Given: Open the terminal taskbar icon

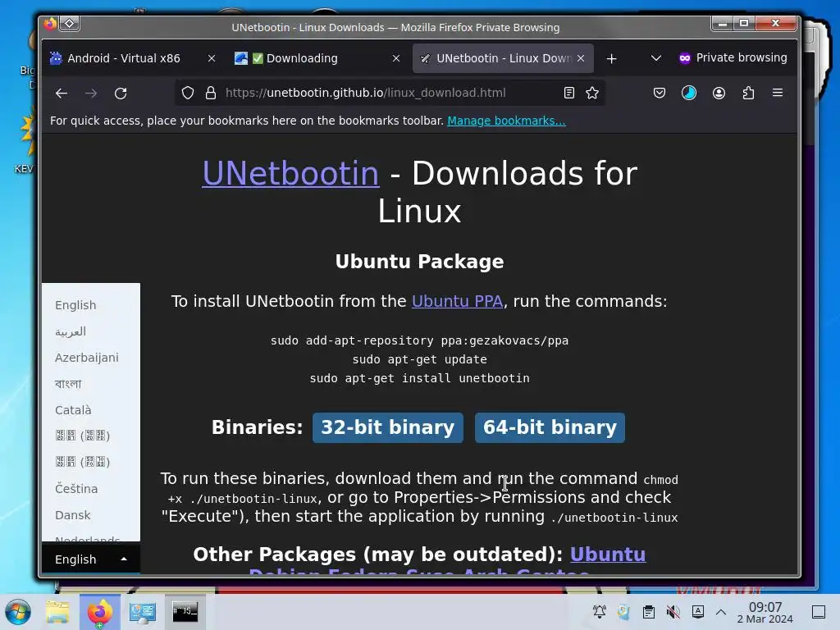Looking at the screenshot, I should pos(185,612).
